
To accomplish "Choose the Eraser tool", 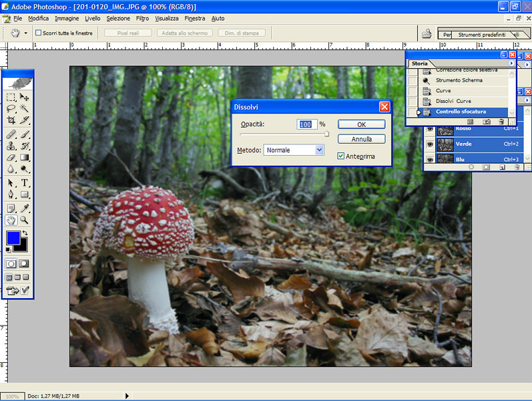I will (11, 158).
